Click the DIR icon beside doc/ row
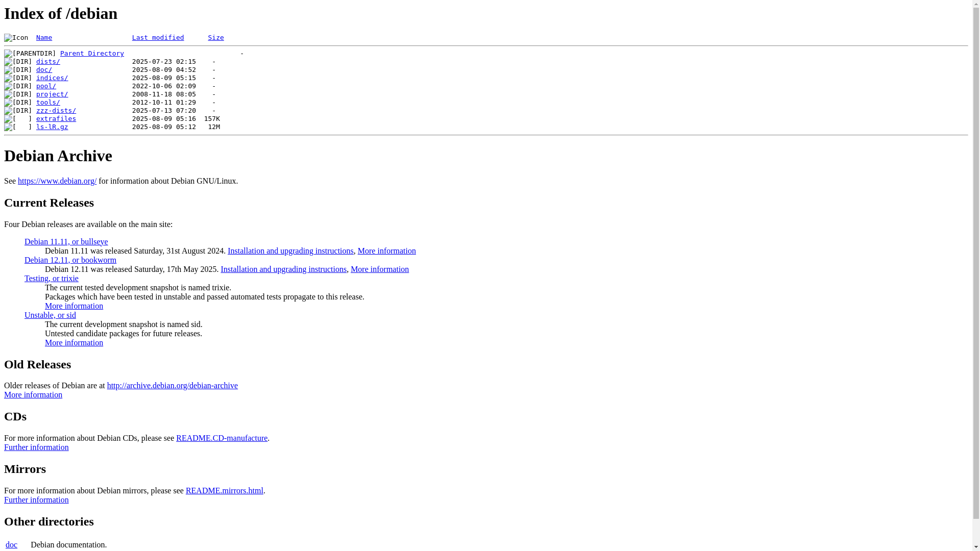This screenshot has width=980, height=551. pyautogui.click(x=18, y=70)
